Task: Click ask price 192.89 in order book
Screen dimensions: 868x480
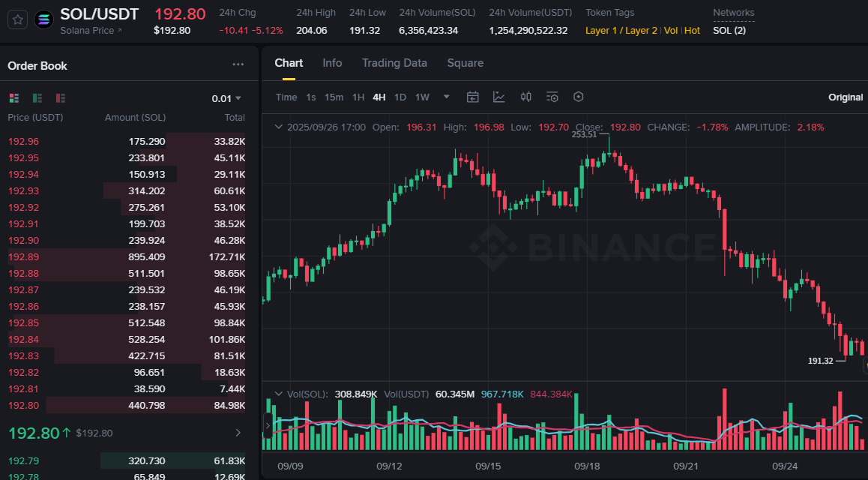Action: click(x=23, y=257)
